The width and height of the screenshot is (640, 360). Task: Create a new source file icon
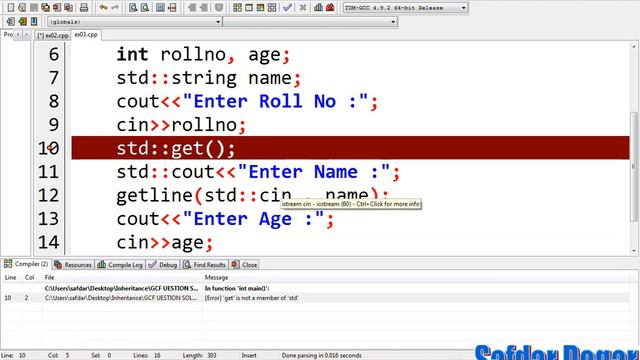tap(11, 7)
